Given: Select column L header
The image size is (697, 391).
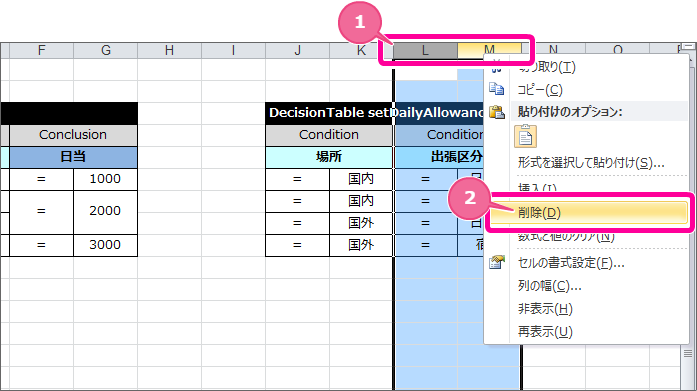Looking at the screenshot, I should tap(425, 50).
